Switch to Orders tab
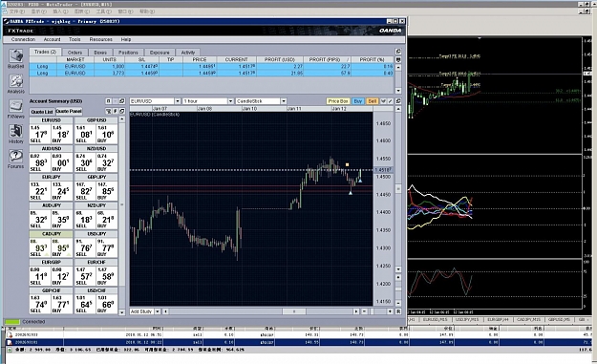Image resolution: width=597 pixels, height=364 pixels. coord(75,53)
